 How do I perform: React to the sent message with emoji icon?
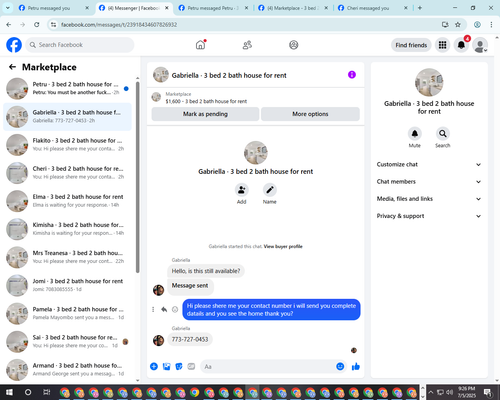(x=175, y=309)
